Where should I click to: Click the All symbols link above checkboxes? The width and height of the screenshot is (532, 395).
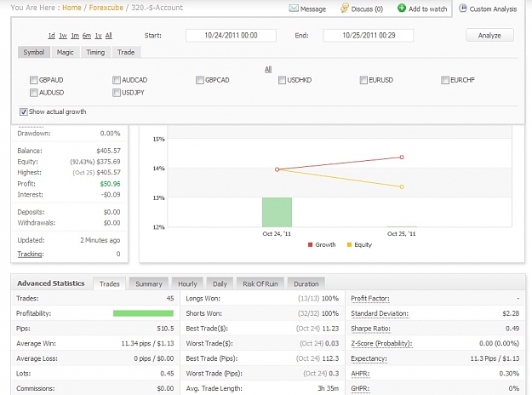coord(268,69)
